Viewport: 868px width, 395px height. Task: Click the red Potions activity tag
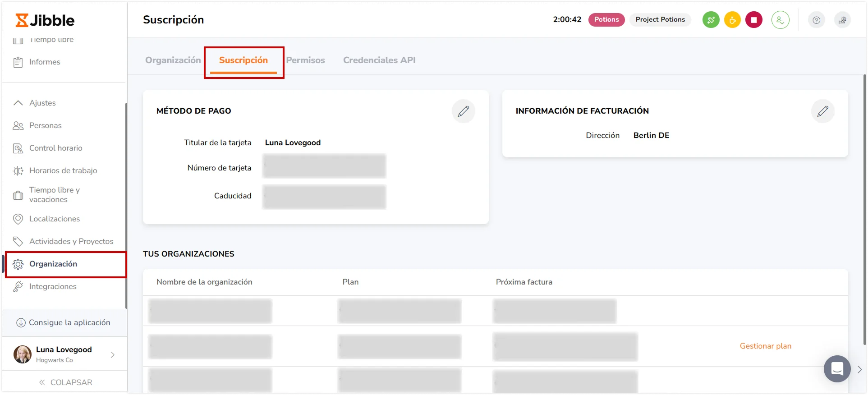pyautogui.click(x=606, y=19)
